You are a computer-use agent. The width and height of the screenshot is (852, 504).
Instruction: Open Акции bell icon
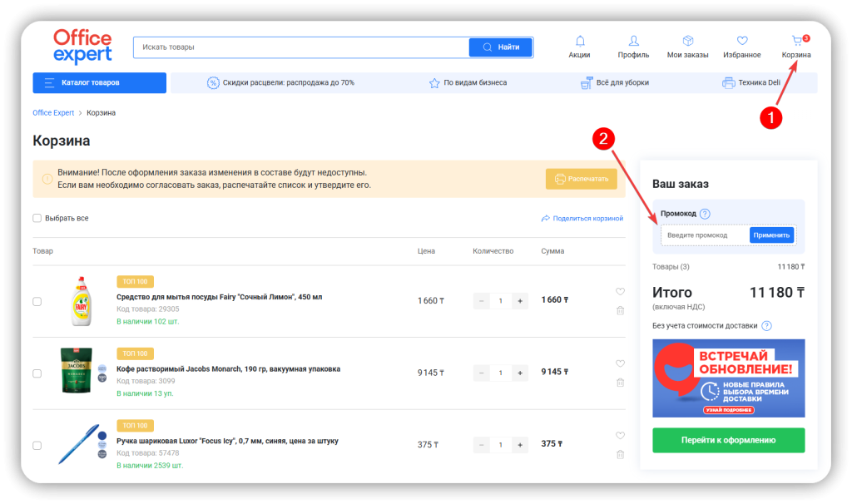(x=580, y=42)
